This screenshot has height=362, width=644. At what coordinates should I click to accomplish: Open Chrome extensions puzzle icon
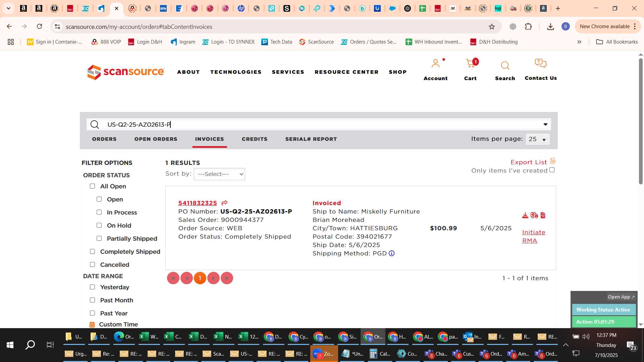tap(528, 26)
